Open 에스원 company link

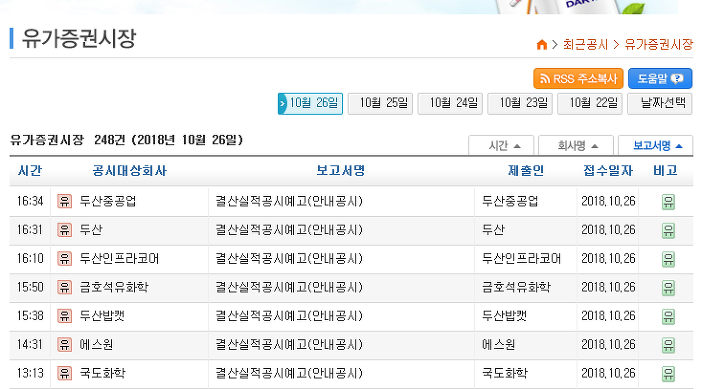point(96,345)
